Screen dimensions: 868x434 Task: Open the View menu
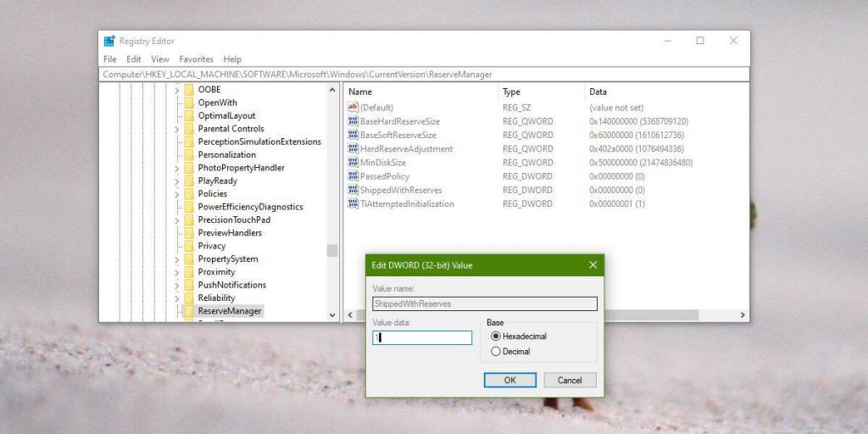(x=160, y=59)
